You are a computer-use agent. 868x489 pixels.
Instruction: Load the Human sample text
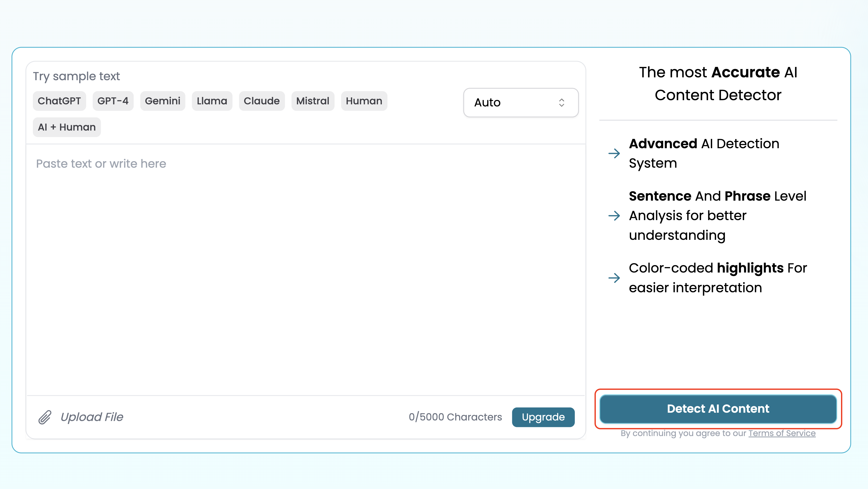pyautogui.click(x=364, y=101)
